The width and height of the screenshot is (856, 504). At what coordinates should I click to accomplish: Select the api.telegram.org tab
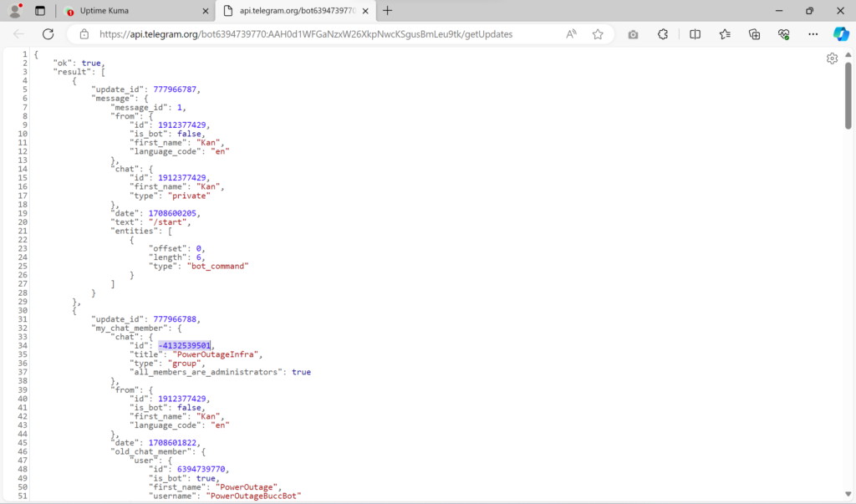(288, 11)
